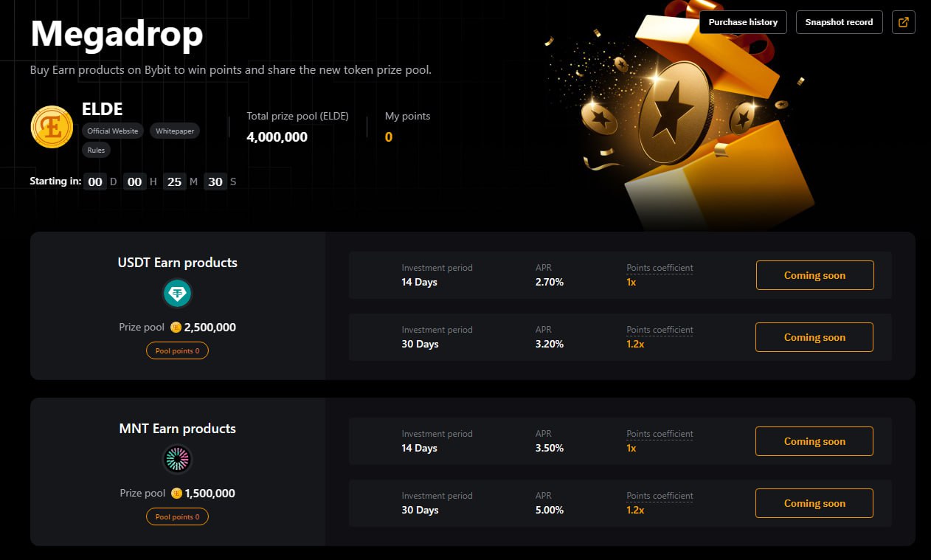Click the MNT Mantle token icon
The width and height of the screenshot is (931, 560).
click(177, 460)
